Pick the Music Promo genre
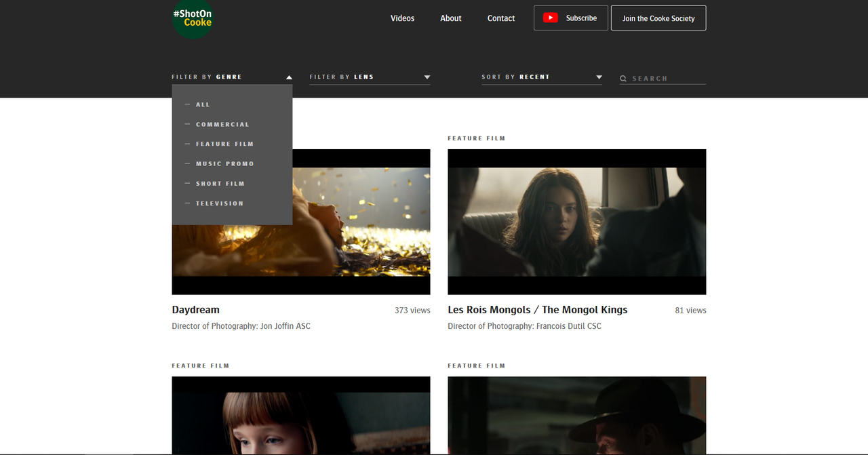 pos(225,164)
